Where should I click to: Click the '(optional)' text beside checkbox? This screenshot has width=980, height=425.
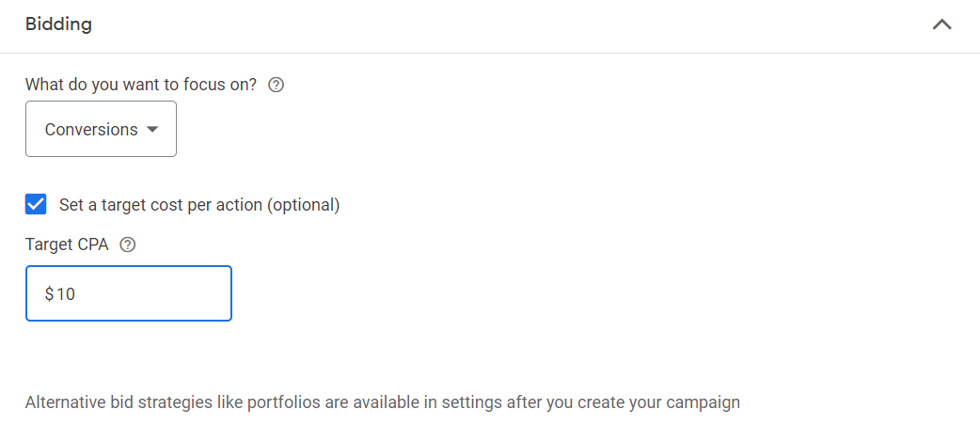(x=303, y=205)
